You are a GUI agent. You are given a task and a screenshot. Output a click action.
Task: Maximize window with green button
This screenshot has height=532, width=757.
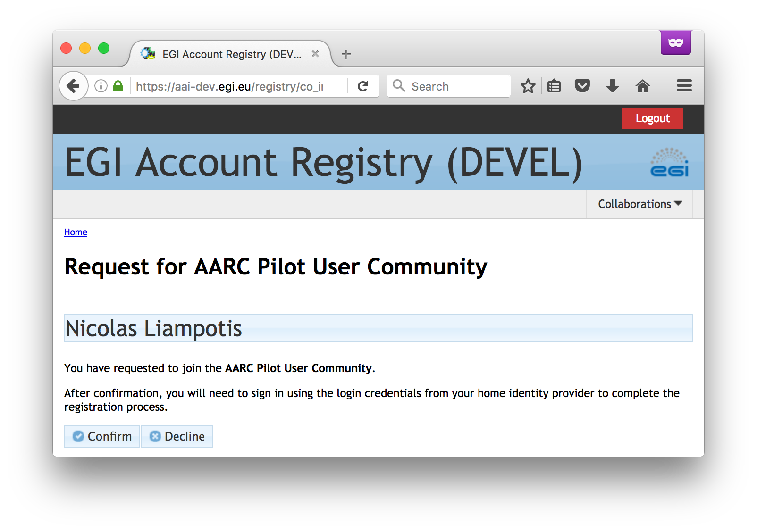[x=104, y=48]
